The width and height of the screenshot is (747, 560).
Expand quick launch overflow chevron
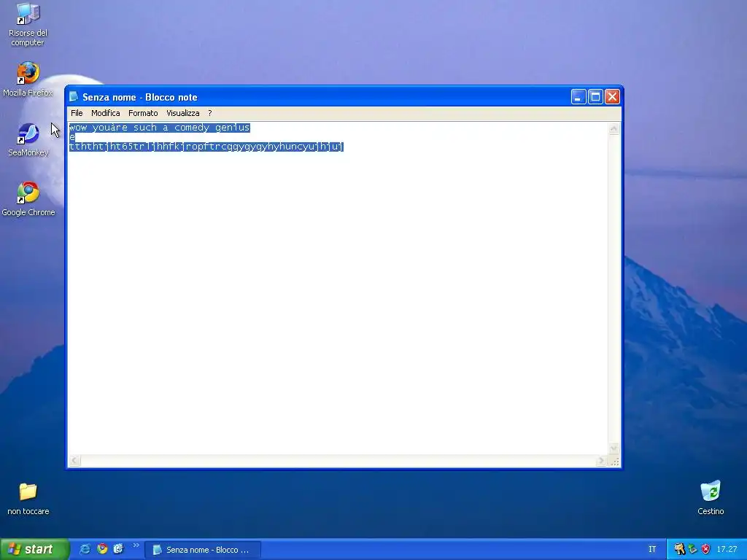click(136, 545)
